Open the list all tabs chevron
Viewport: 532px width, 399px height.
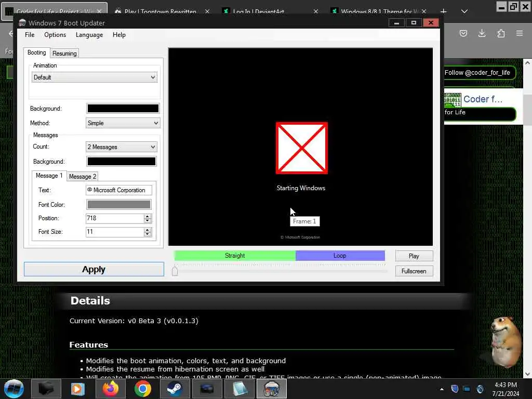tap(464, 11)
